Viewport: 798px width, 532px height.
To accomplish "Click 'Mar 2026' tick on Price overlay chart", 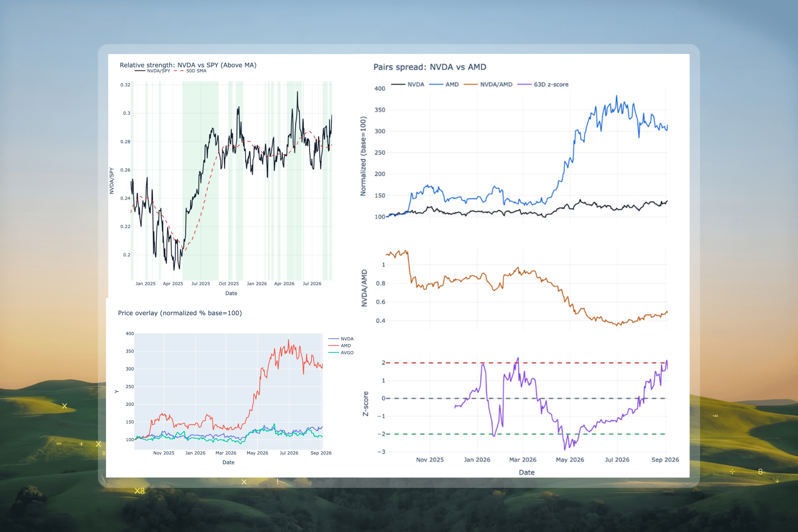I will coord(226,453).
